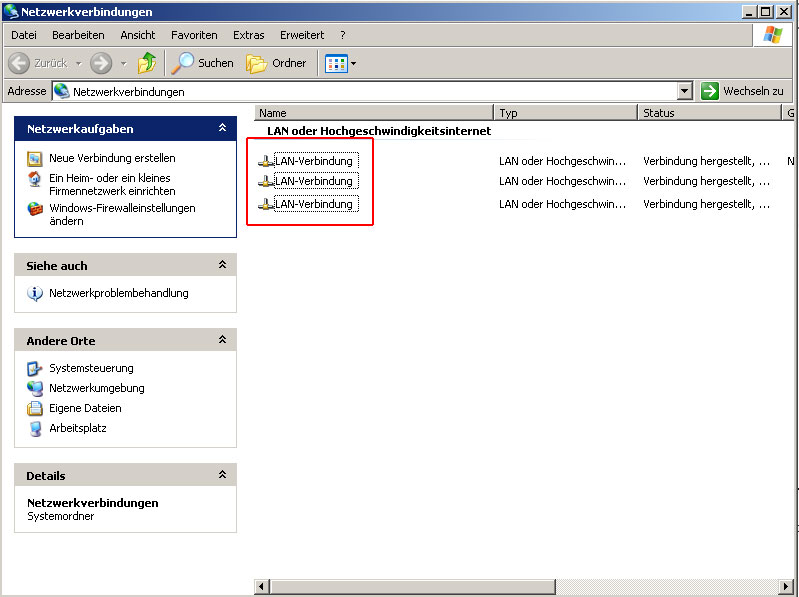The height and width of the screenshot is (597, 799).
Task: Click the home network setup house icon
Action: coord(35,179)
